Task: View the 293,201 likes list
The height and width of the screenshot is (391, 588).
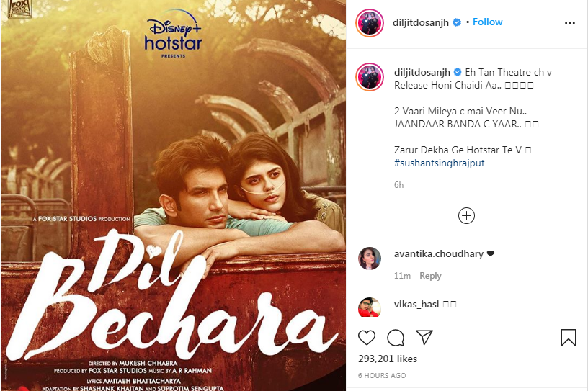Action: pos(388,359)
